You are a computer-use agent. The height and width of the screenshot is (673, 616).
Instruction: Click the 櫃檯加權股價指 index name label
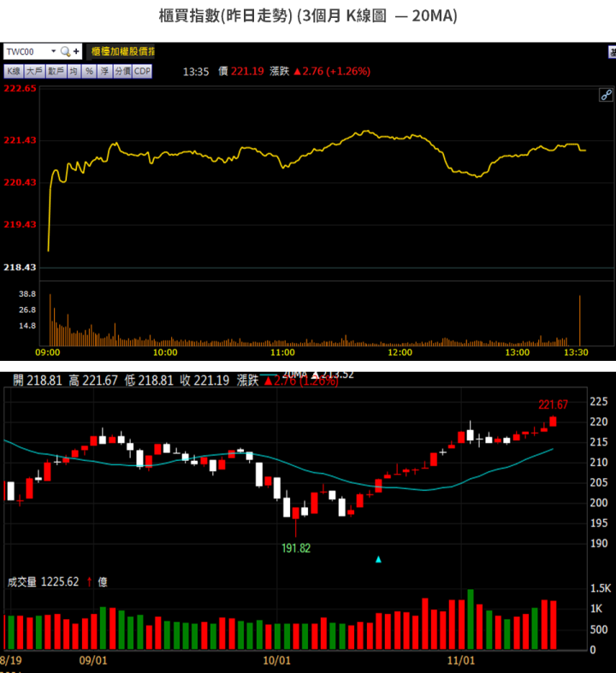click(x=121, y=51)
